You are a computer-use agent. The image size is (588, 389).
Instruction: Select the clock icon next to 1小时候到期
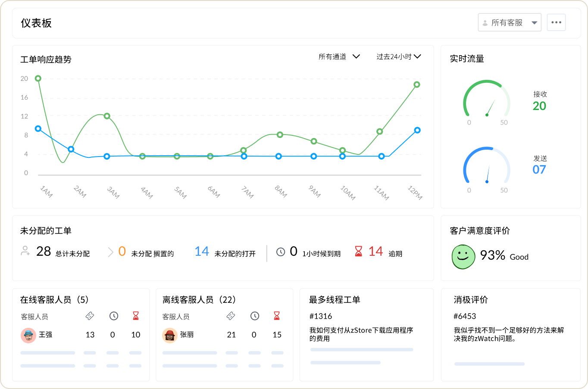tap(281, 251)
